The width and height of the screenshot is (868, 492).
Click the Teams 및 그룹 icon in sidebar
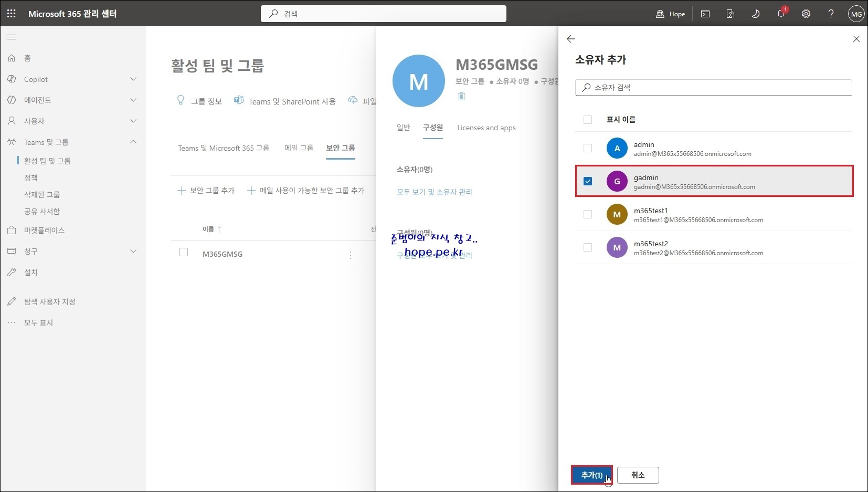tap(12, 142)
